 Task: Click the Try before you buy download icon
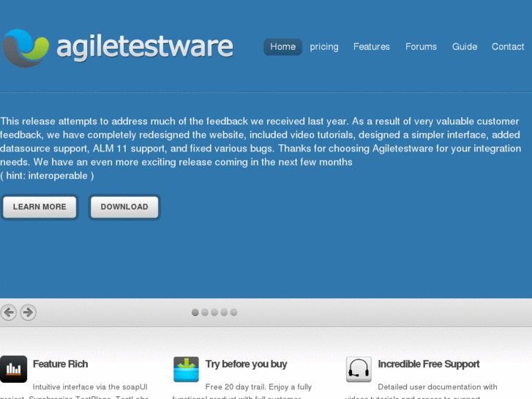[x=186, y=370]
